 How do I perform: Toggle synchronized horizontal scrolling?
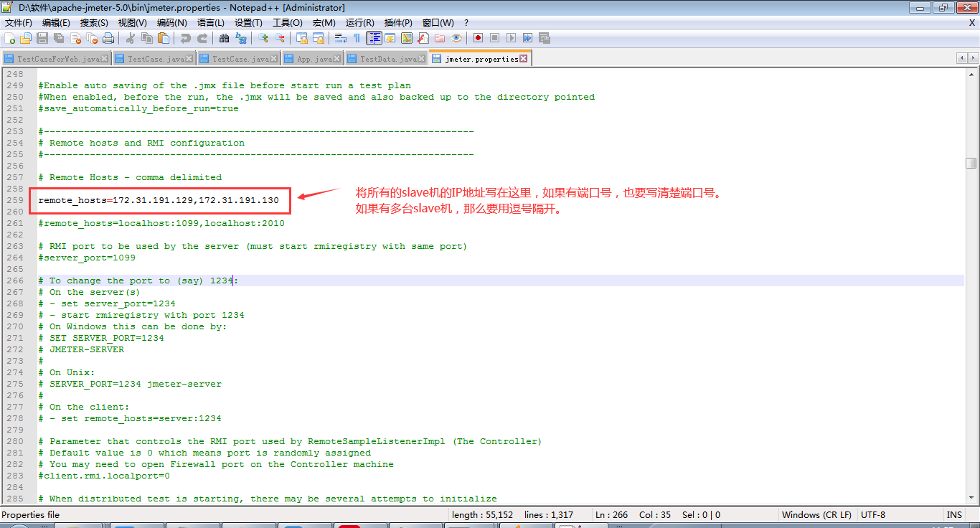click(x=319, y=38)
